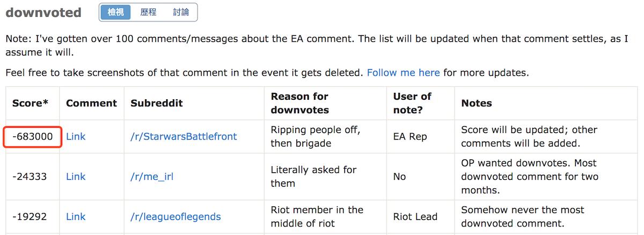The image size is (644, 235).
Task: Select the -19292 score cell
Action: [x=30, y=217]
